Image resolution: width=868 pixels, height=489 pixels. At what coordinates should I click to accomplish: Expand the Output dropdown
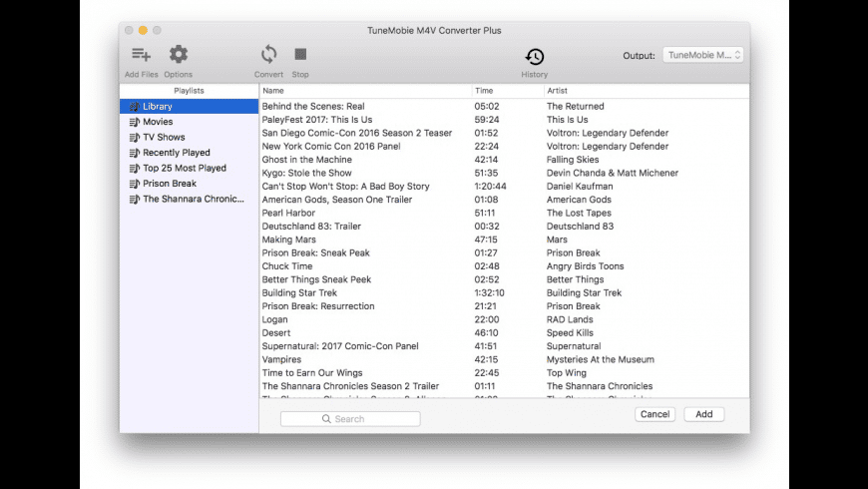(x=703, y=56)
